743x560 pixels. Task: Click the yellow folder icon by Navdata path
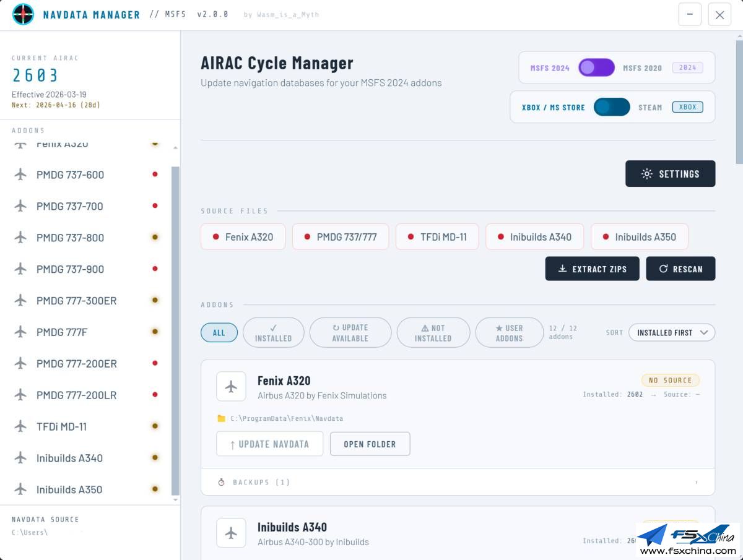pos(221,418)
